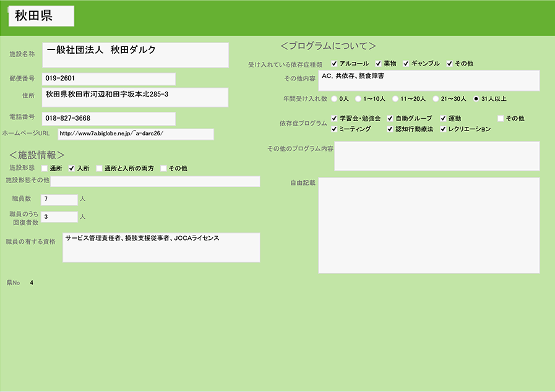The image size is (555, 392).
Task: Pick the 21～30人 radio option
Action: pyautogui.click(x=436, y=98)
